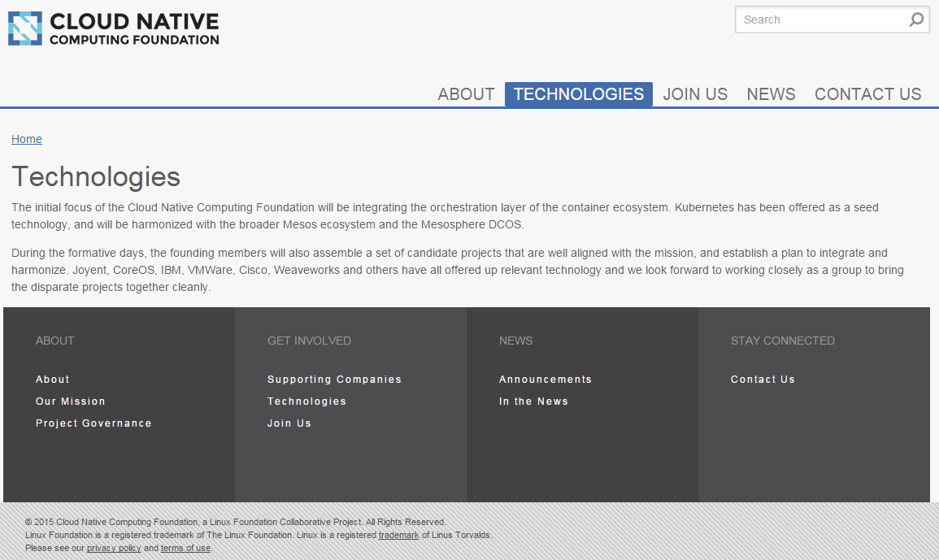Follow the trademark link in the copyright notice

[399, 536]
